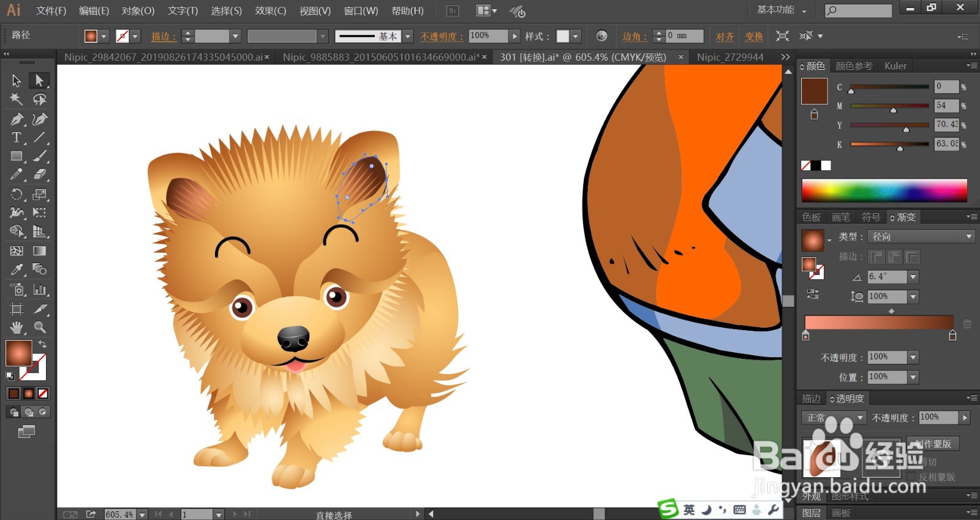The height and width of the screenshot is (520, 980).
Task: Click the color spectrum bar
Action: 884,190
